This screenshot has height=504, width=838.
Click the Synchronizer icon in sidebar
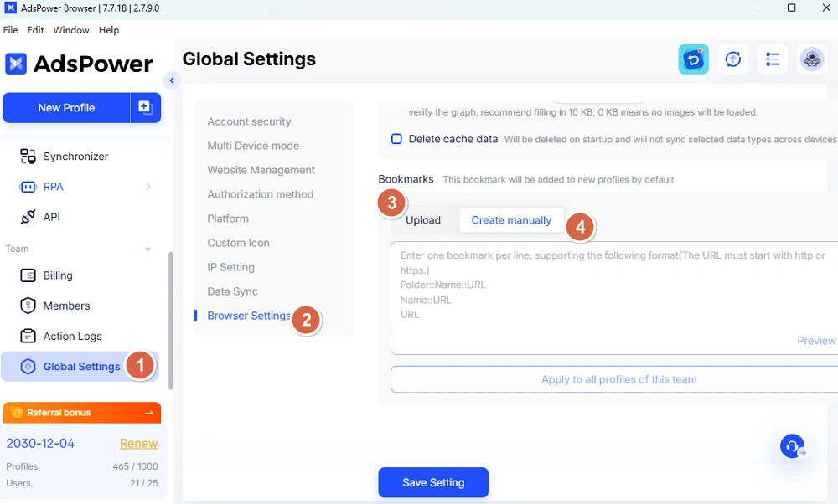coord(28,157)
